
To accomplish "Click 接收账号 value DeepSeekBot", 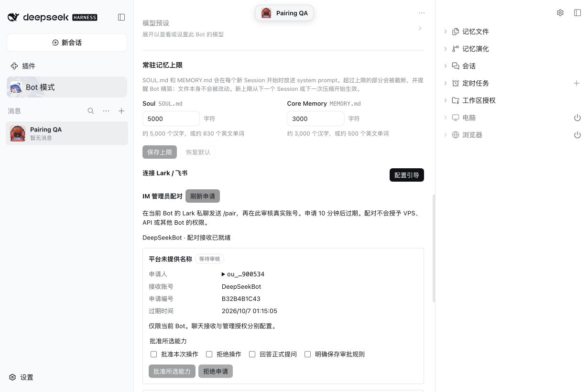I will (x=241, y=287).
